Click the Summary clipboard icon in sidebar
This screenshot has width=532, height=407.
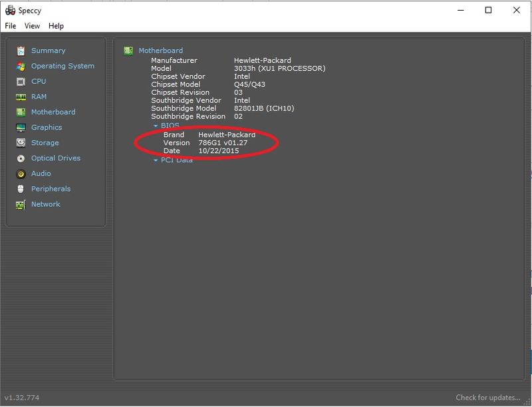[x=21, y=51]
